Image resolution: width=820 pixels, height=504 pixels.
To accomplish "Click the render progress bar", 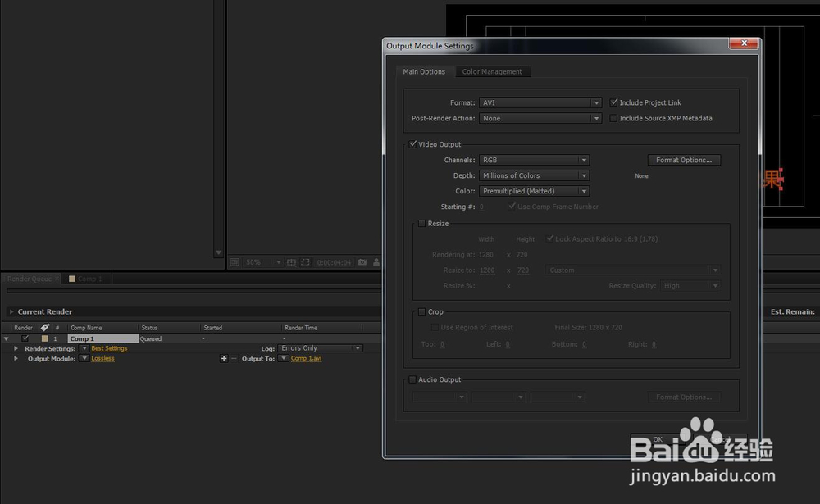I will 194,291.
